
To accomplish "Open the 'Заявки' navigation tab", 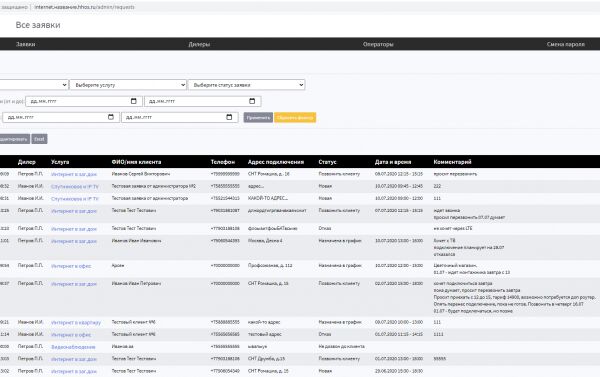I will coord(26,44).
